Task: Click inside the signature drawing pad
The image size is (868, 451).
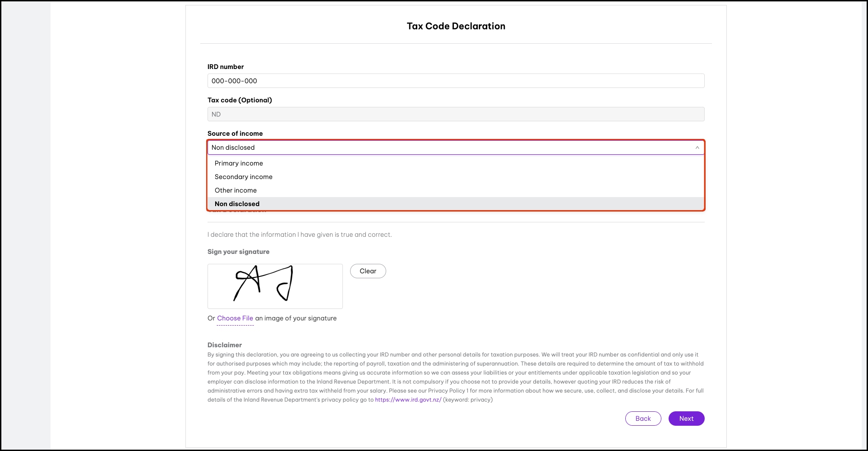Action: click(275, 286)
